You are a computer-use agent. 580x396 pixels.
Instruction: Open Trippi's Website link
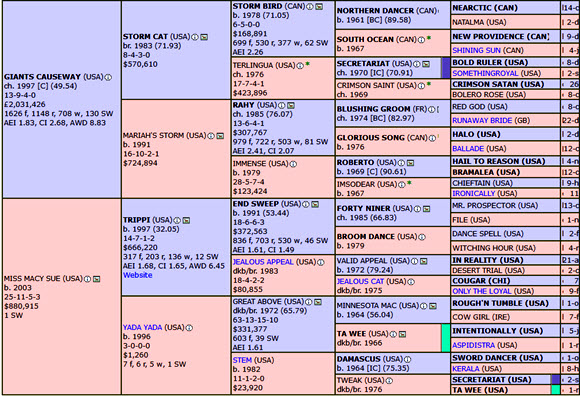138,275
